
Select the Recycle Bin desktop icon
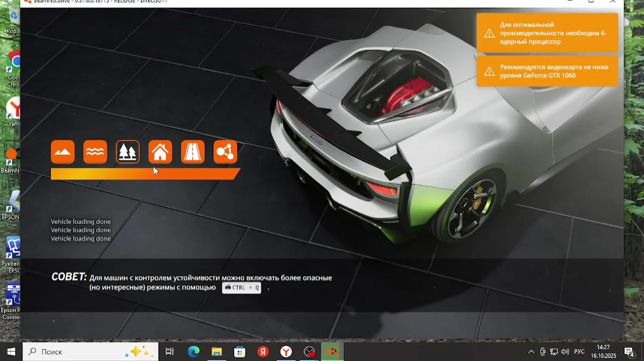(13, 21)
